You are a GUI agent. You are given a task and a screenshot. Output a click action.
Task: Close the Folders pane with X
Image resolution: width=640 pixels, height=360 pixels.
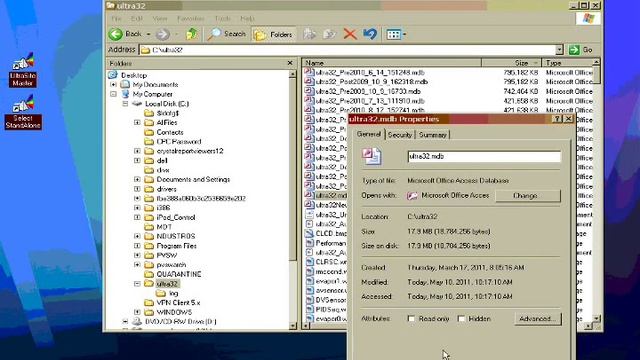tap(290, 63)
